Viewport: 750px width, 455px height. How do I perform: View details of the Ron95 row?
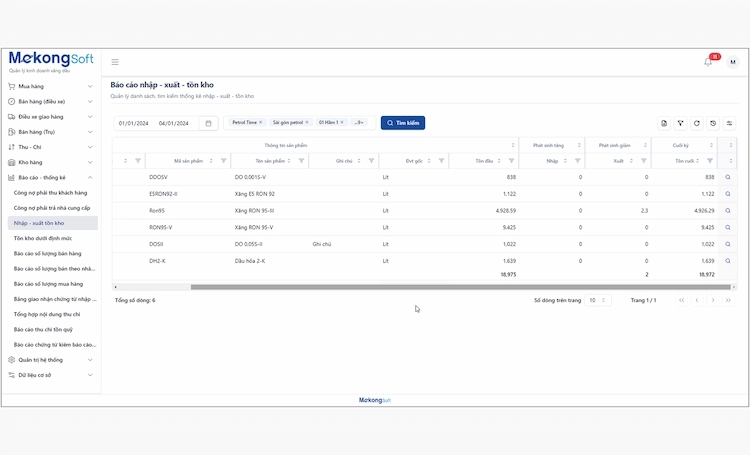pos(728,211)
